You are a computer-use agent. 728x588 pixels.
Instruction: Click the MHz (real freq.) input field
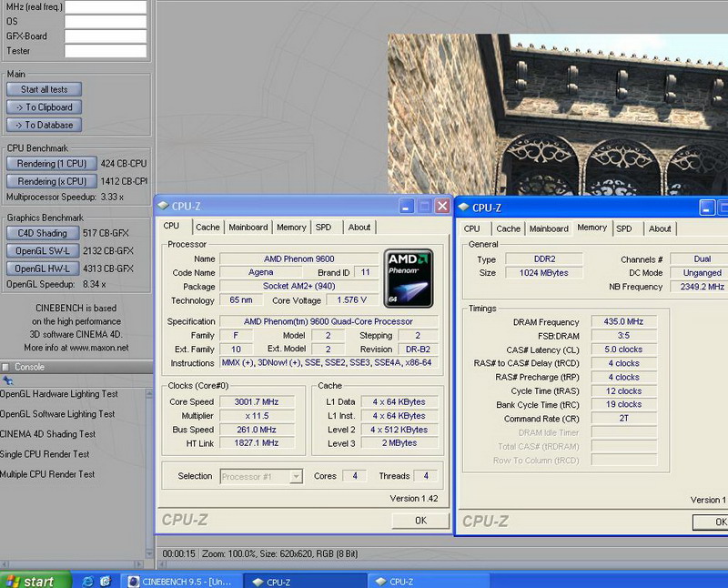(x=106, y=7)
